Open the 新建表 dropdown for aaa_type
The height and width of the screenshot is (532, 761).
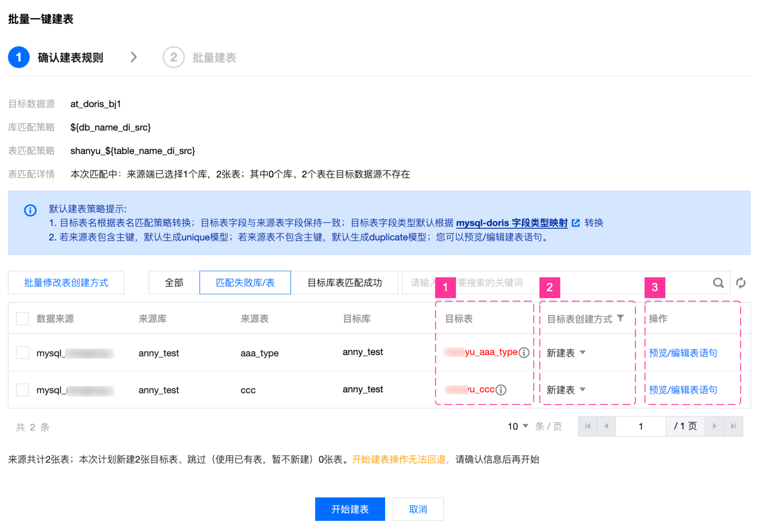coord(566,353)
